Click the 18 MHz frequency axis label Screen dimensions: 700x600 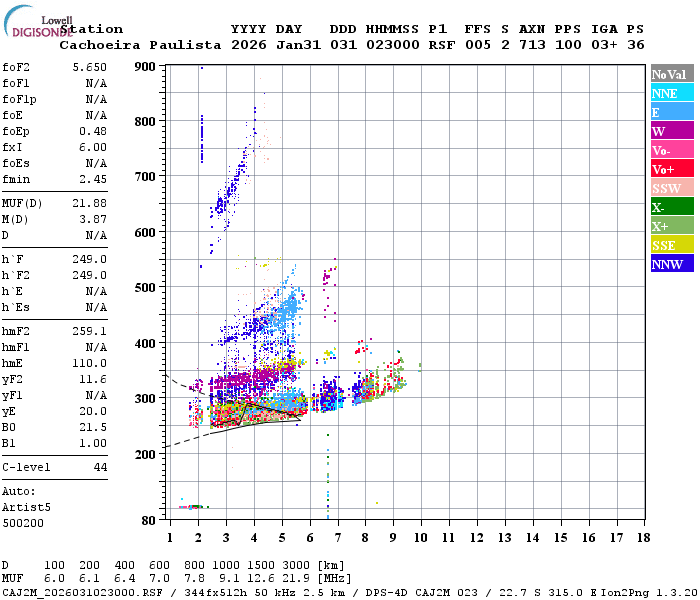click(644, 538)
